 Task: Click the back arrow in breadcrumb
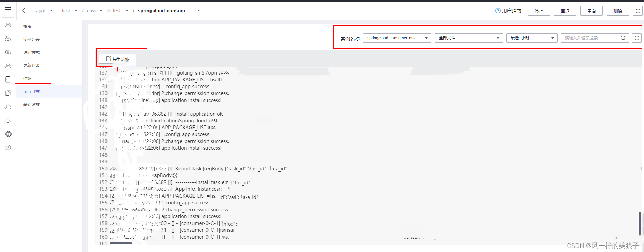24,11
